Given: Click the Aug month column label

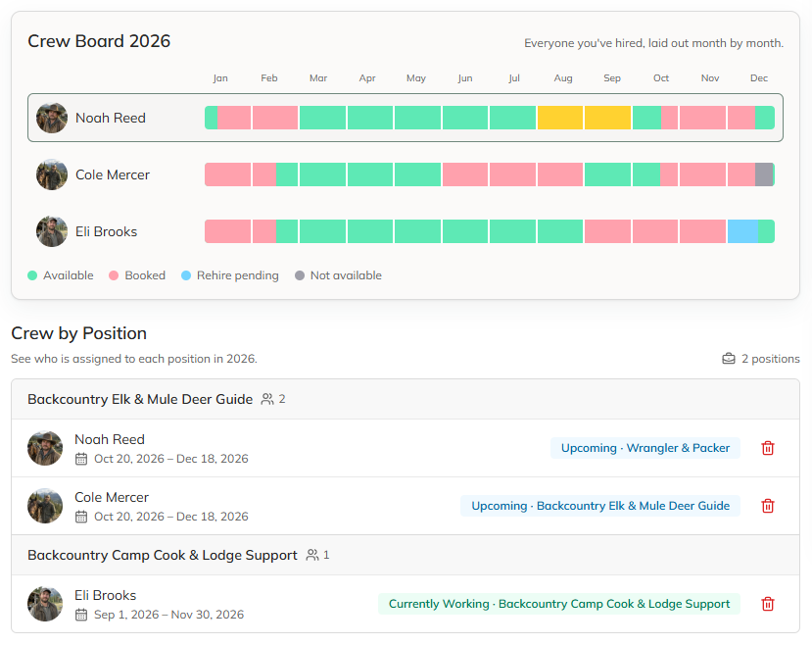Looking at the screenshot, I should click(563, 78).
